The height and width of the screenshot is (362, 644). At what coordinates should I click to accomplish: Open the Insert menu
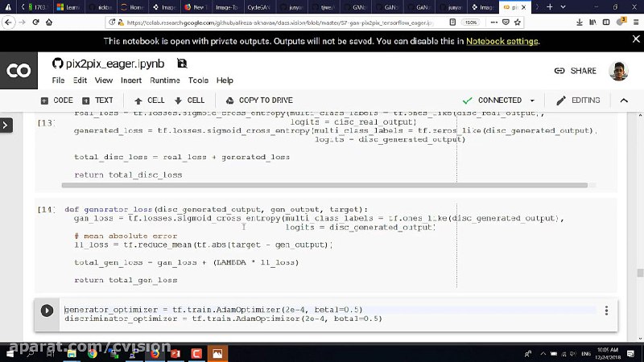coord(131,80)
